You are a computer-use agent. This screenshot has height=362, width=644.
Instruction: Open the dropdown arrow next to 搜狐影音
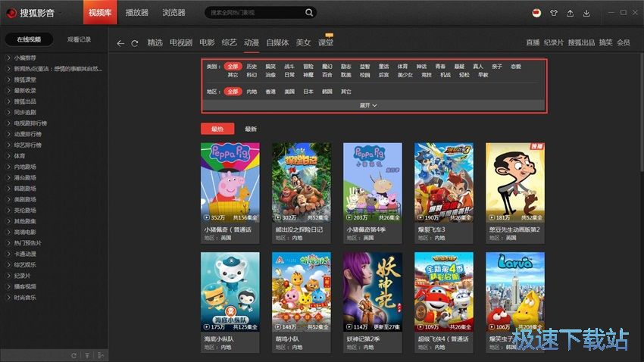click(x=61, y=13)
